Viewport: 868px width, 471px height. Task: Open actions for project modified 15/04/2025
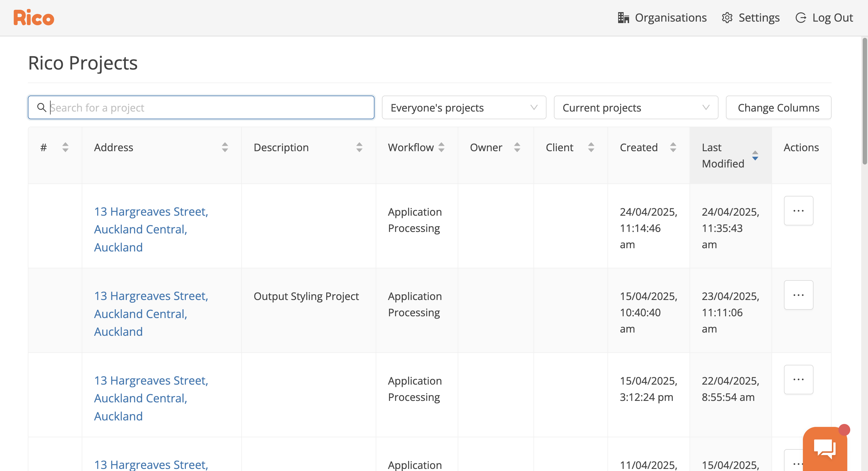tap(793, 460)
